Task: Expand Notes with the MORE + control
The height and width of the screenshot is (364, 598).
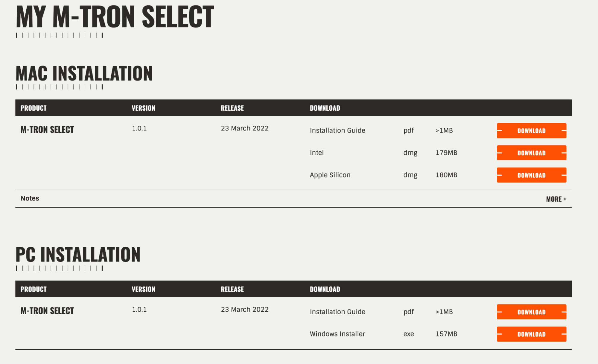Action: tap(556, 199)
